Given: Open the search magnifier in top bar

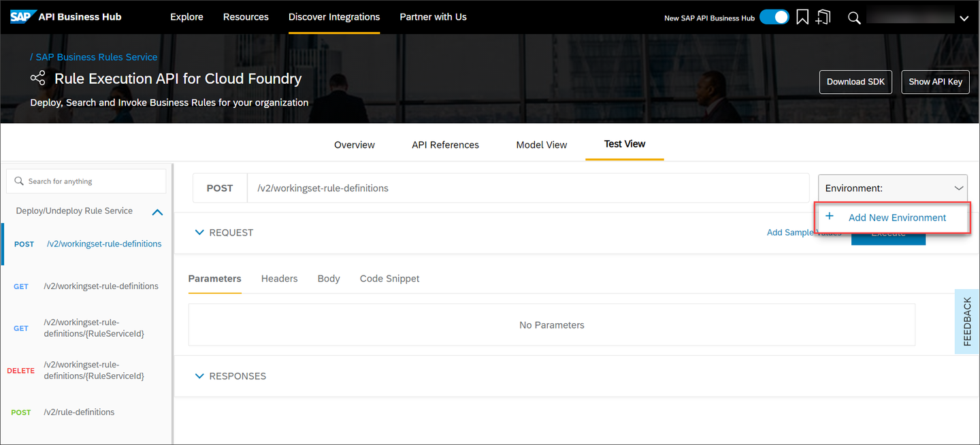Looking at the screenshot, I should [854, 18].
